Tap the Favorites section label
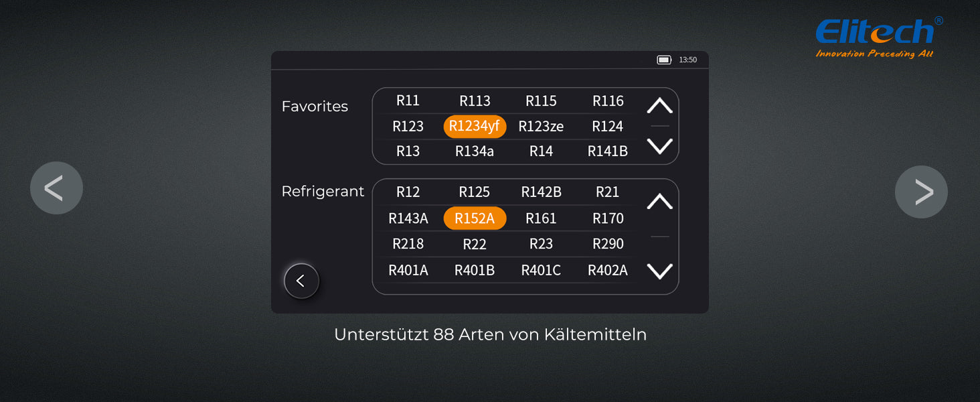The image size is (980, 402). click(315, 107)
